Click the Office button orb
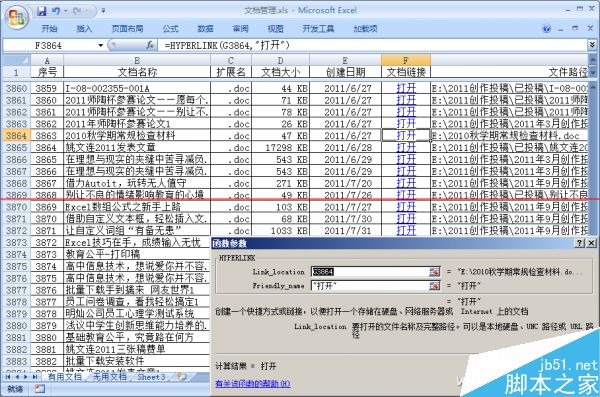600x397 pixels. click(x=17, y=17)
